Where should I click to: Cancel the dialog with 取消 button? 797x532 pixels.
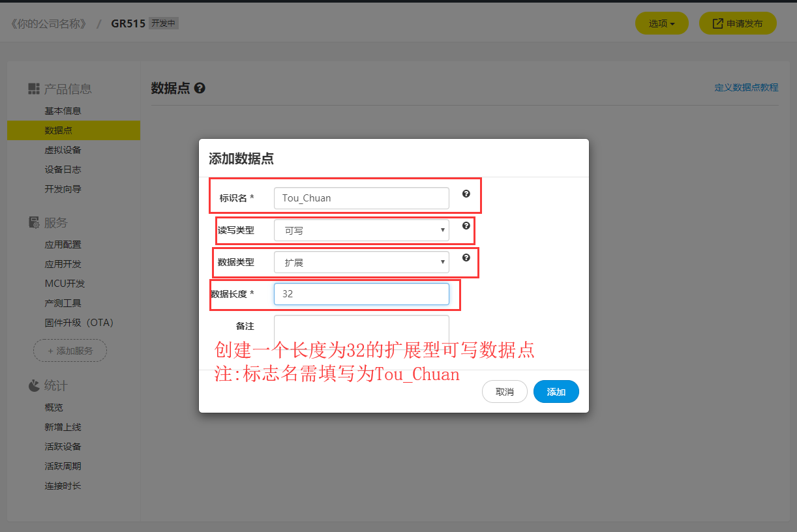pos(504,392)
